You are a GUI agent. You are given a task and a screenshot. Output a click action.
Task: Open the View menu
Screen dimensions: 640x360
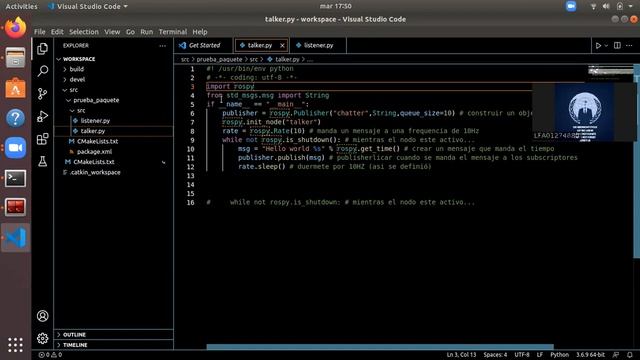click(112, 32)
